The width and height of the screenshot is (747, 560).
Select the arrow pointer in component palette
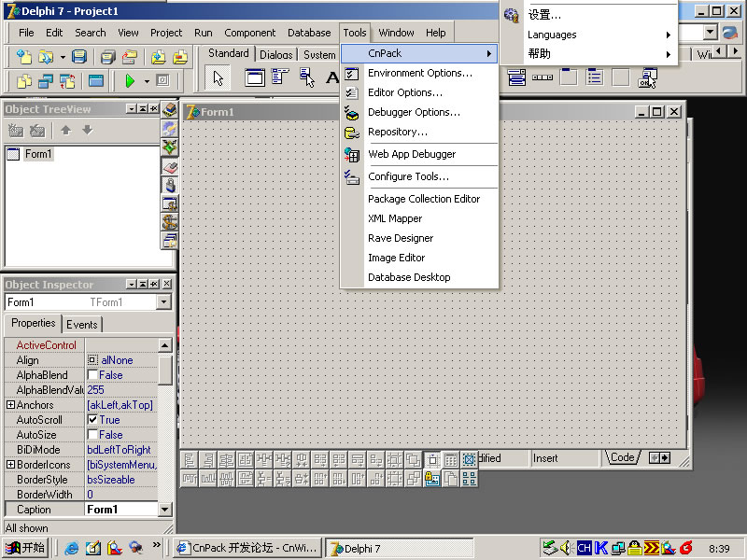[218, 78]
